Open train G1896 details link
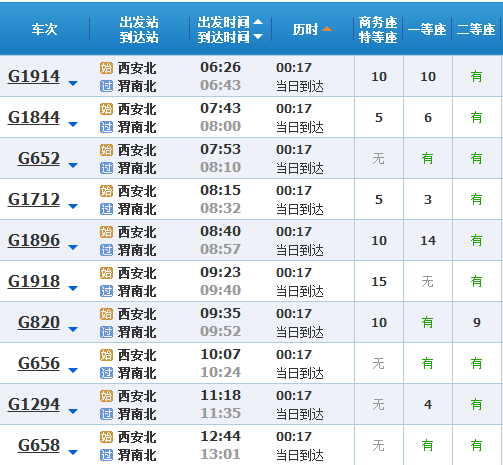The width and height of the screenshot is (503, 465). point(34,240)
